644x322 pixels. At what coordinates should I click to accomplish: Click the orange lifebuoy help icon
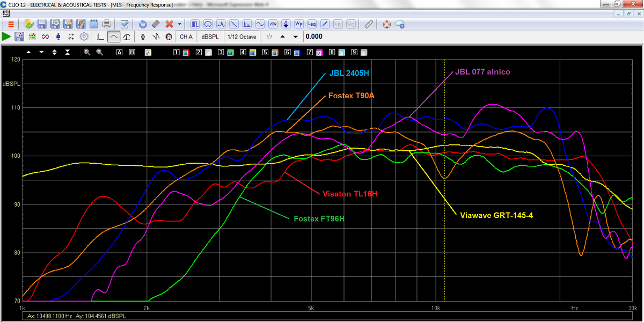tap(386, 24)
